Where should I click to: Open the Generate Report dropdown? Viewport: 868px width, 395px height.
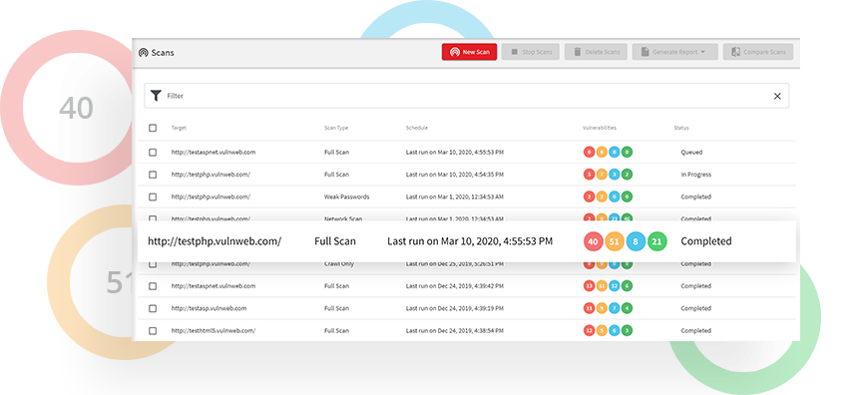[x=674, y=52]
